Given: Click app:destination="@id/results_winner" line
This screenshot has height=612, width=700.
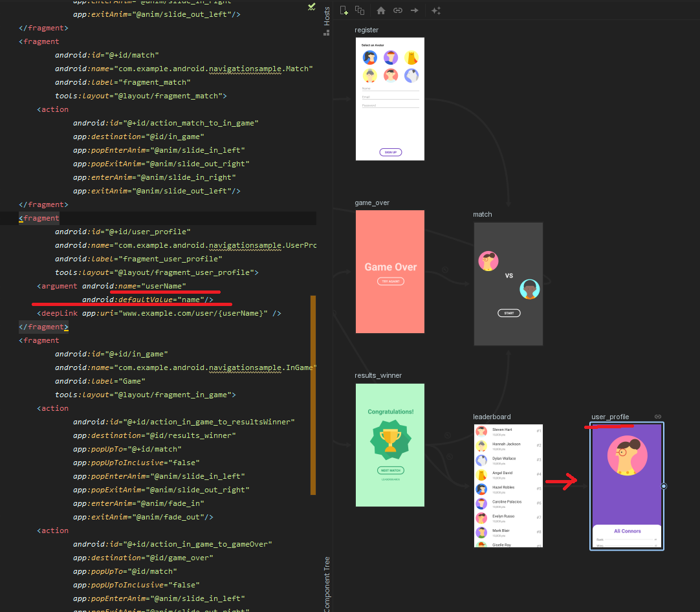Looking at the screenshot, I should click(x=155, y=435).
